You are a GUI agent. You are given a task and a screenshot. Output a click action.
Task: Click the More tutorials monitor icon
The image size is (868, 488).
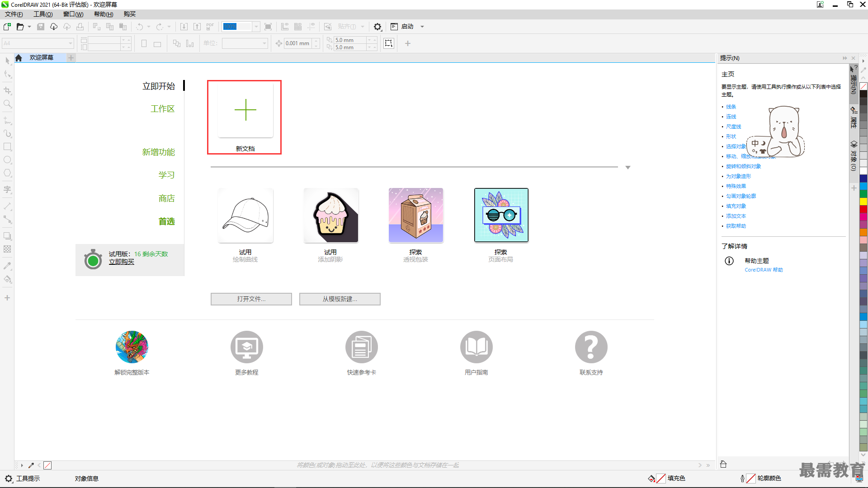click(247, 347)
